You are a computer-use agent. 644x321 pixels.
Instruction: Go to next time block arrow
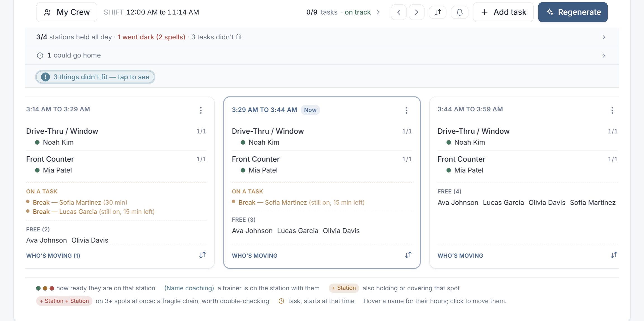(416, 12)
